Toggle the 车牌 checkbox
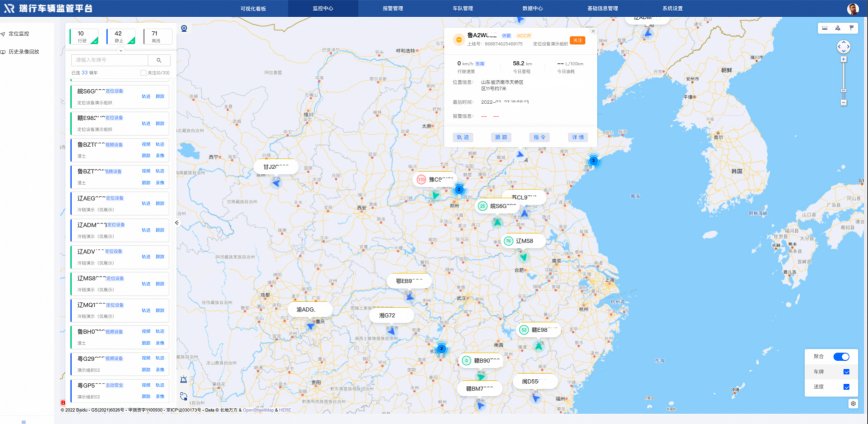The width and height of the screenshot is (868, 424). pyautogui.click(x=846, y=371)
